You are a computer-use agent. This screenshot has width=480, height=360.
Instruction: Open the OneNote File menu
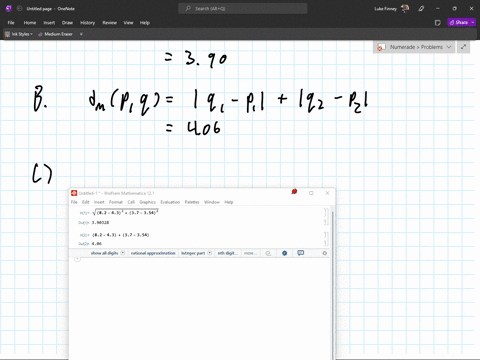[x=11, y=23]
